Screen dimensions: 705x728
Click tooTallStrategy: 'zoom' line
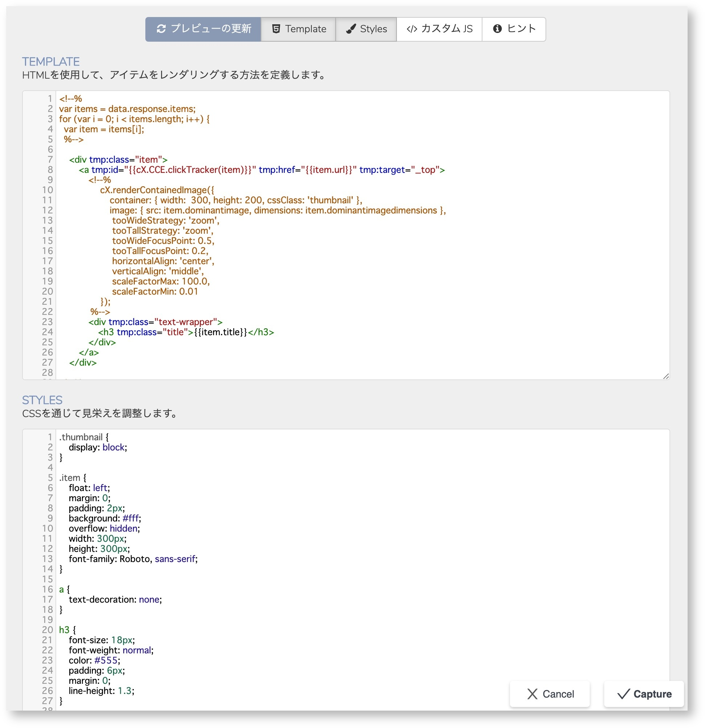coord(163,230)
